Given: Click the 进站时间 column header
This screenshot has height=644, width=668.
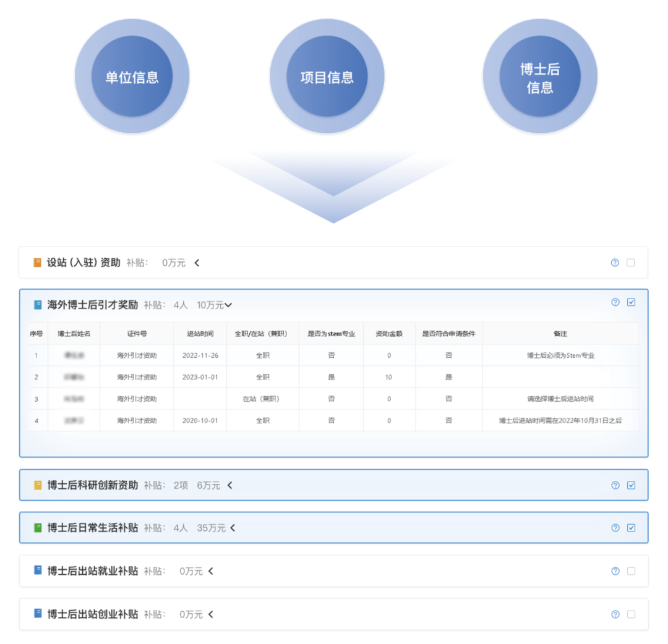Looking at the screenshot, I should pyautogui.click(x=200, y=334).
